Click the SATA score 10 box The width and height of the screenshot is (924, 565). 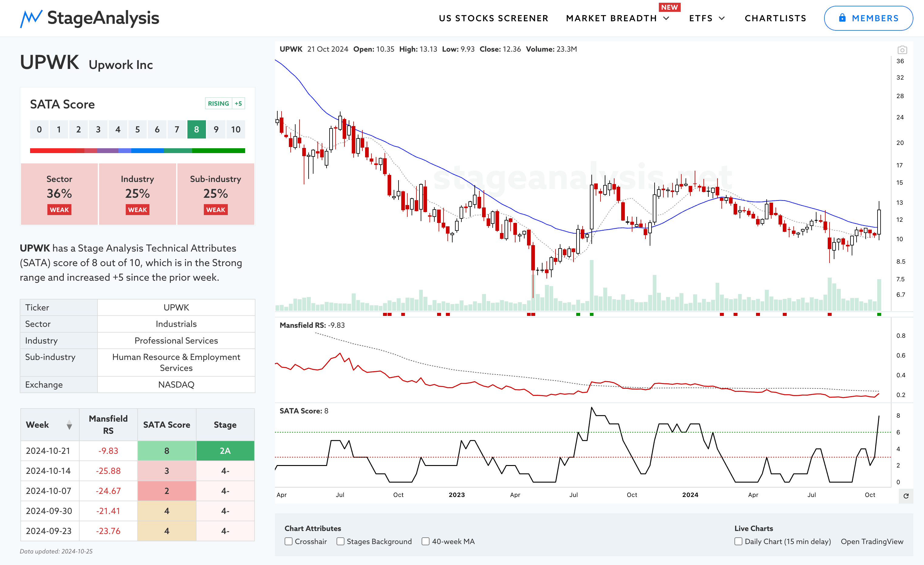coord(235,129)
